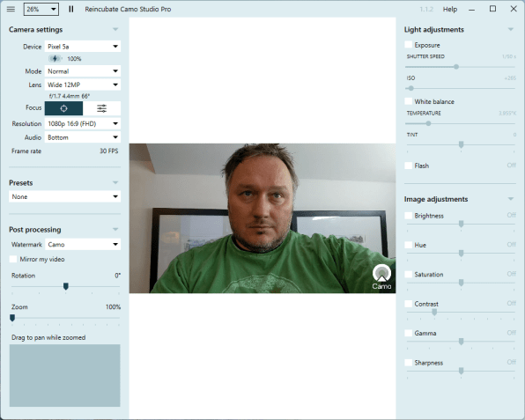The height and width of the screenshot is (420, 525).
Task: Open the Mode dropdown set to Normal
Action: (x=83, y=71)
